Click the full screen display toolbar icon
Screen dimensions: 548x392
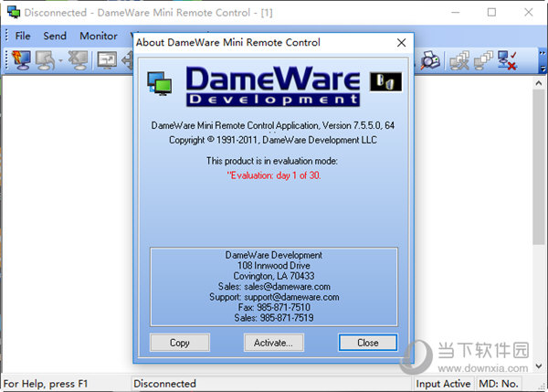107,60
